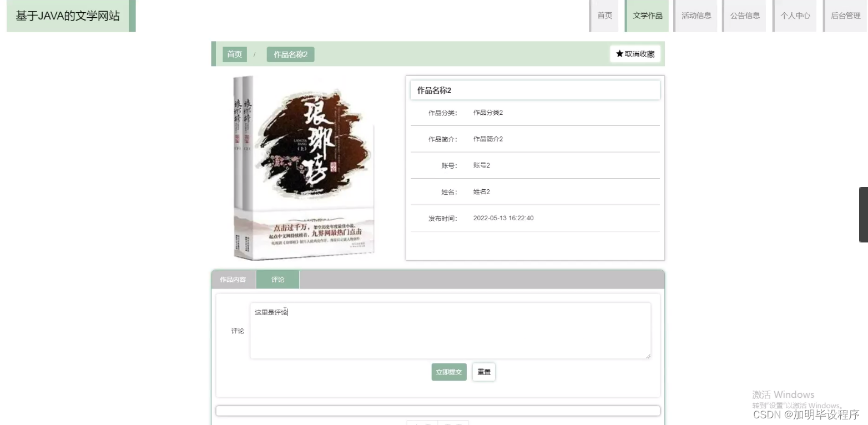Click the site title 基于JAVA的文学网站
The width and height of the screenshot is (868, 425).
click(x=67, y=16)
